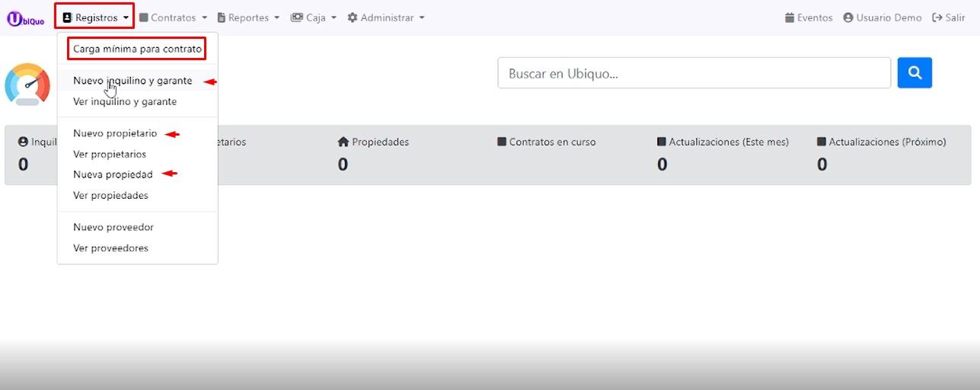Click Actualizaciones (Este mes) label
The height and width of the screenshot is (390, 980).
729,142
